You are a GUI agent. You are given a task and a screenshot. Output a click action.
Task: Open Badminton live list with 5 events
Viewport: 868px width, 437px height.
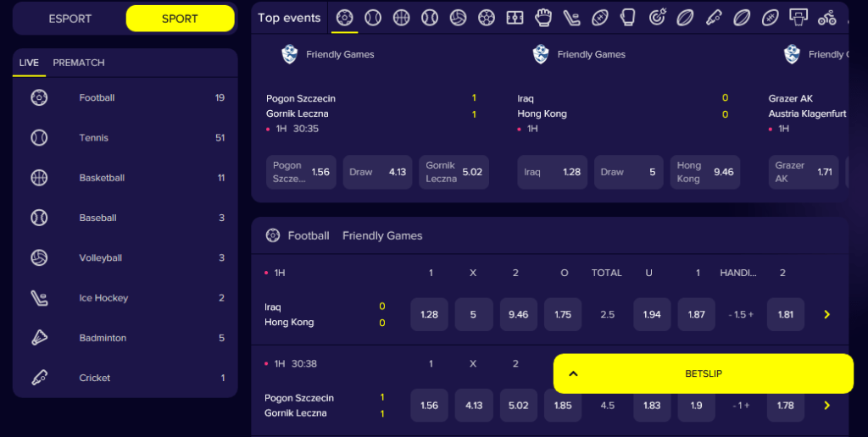pyautogui.click(x=125, y=338)
